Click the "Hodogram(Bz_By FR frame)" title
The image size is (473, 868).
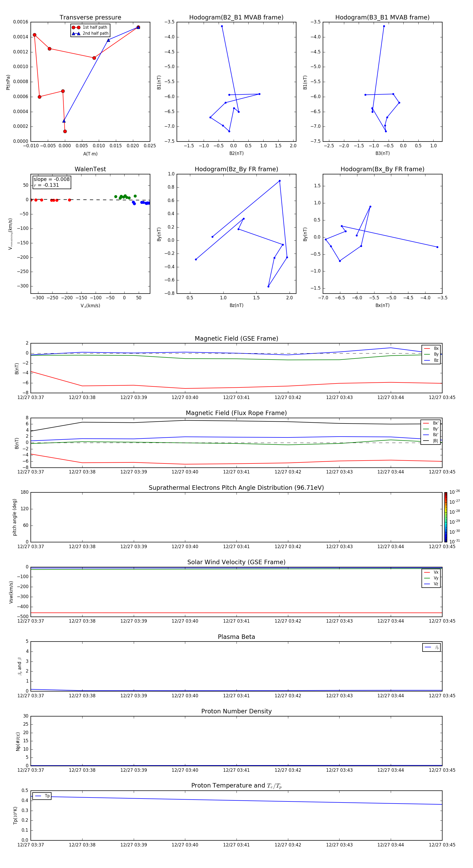pyautogui.click(x=236, y=169)
